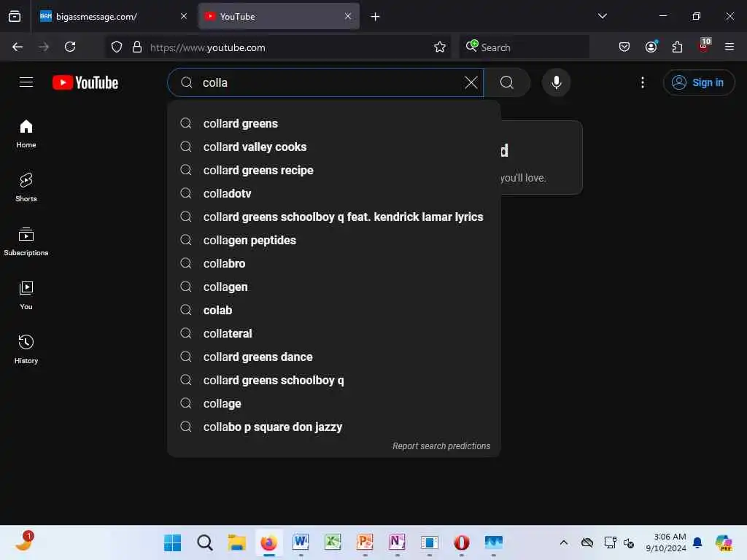Choose the Kendrick Lamar lyrics suggestion
Image resolution: width=747 pixels, height=560 pixels.
(x=333, y=217)
